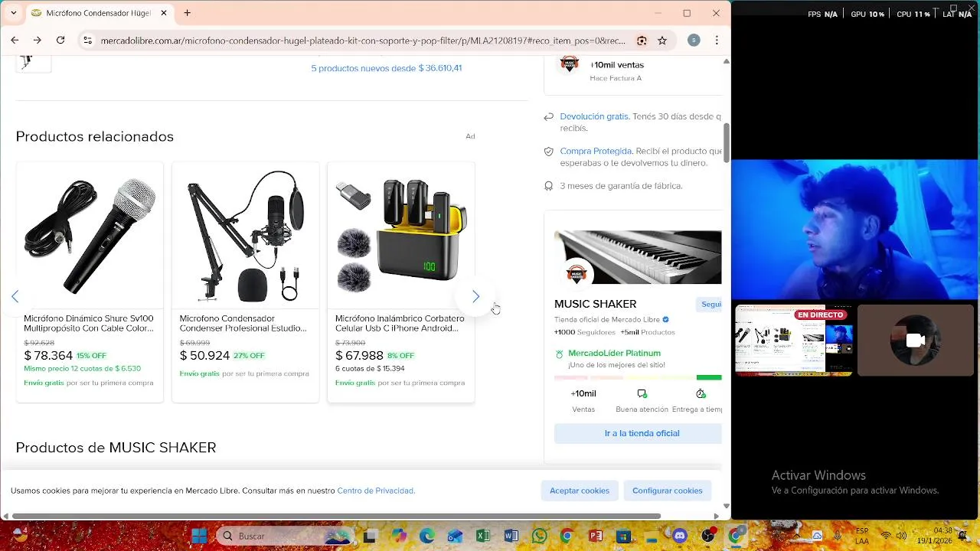This screenshot has width=980, height=551.
Task: Click the return arrow icon beside Devolución gratis
Action: [x=548, y=117]
